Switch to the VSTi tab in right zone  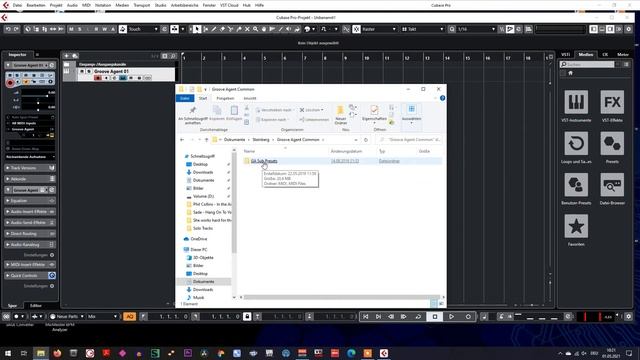click(566, 54)
